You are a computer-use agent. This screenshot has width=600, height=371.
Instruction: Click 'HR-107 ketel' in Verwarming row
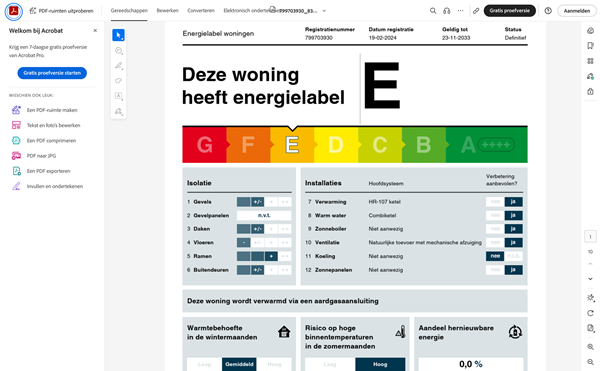pyautogui.click(x=385, y=202)
